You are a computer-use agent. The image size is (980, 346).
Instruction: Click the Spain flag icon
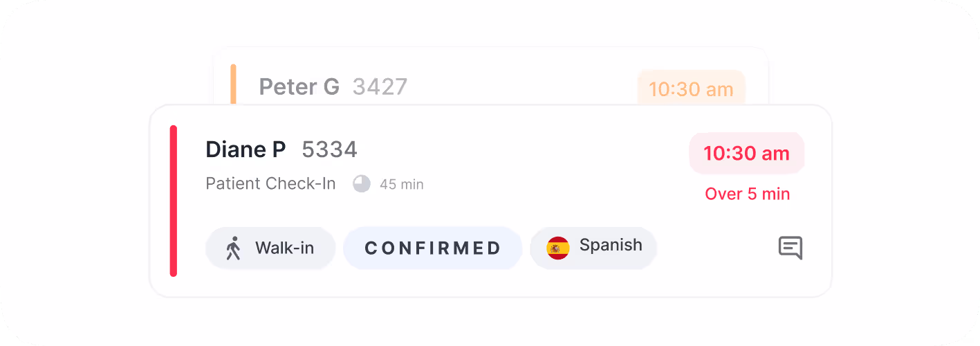pos(558,248)
